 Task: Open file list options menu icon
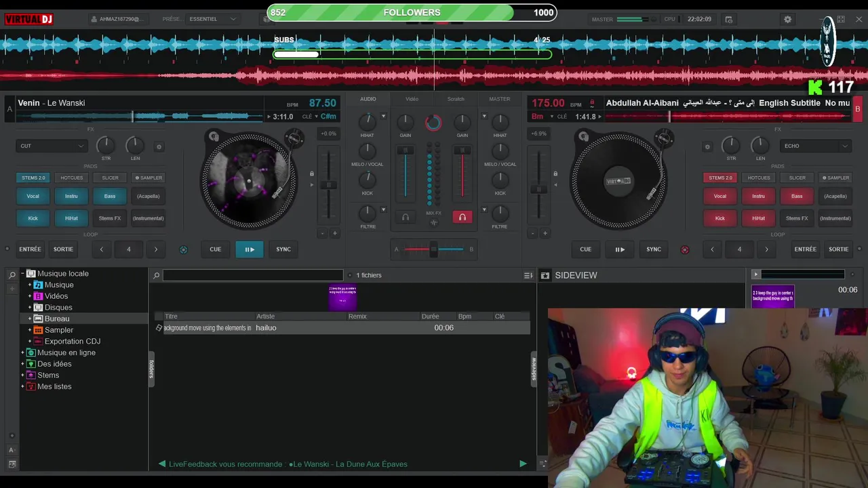coord(528,275)
